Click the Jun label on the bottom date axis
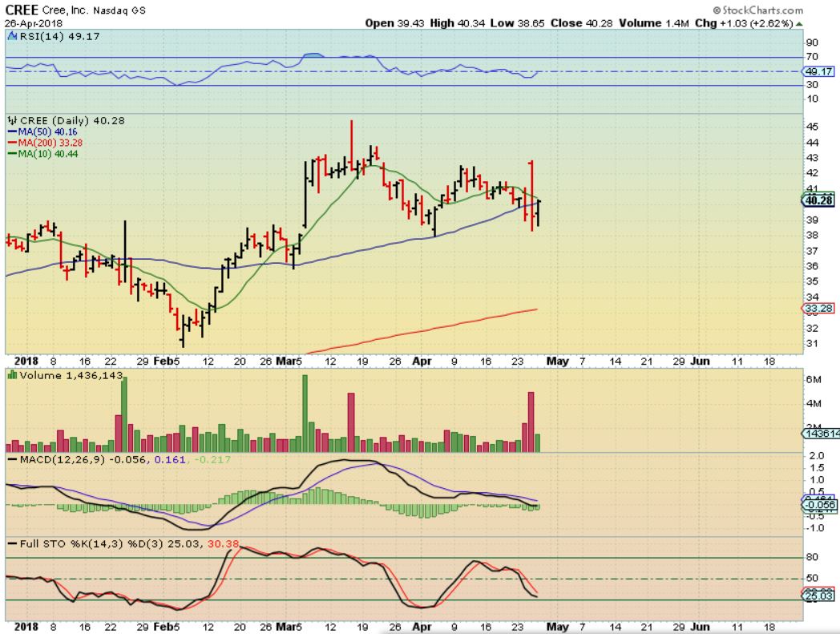The width and height of the screenshot is (840, 634). coord(700,627)
